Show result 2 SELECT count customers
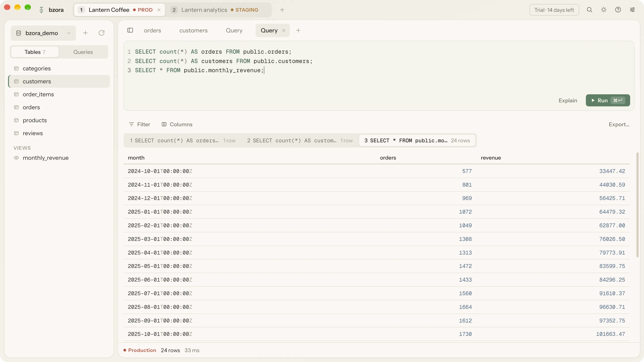 tap(300, 140)
